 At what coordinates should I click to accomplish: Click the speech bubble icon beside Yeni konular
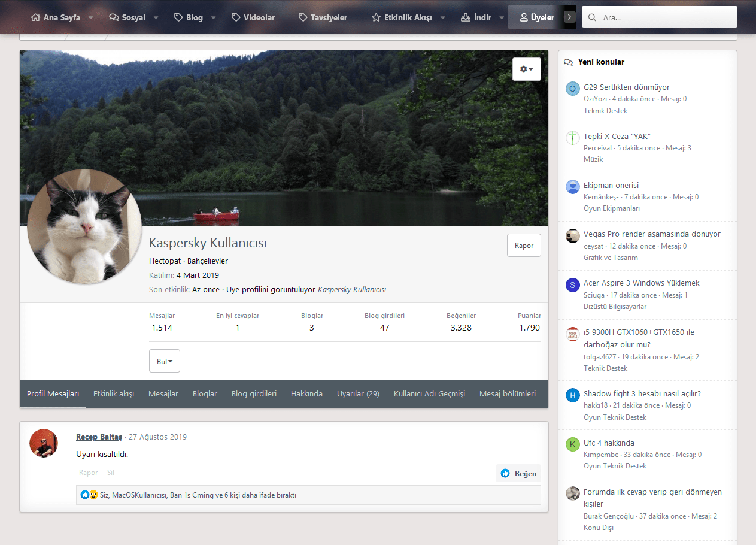point(568,62)
